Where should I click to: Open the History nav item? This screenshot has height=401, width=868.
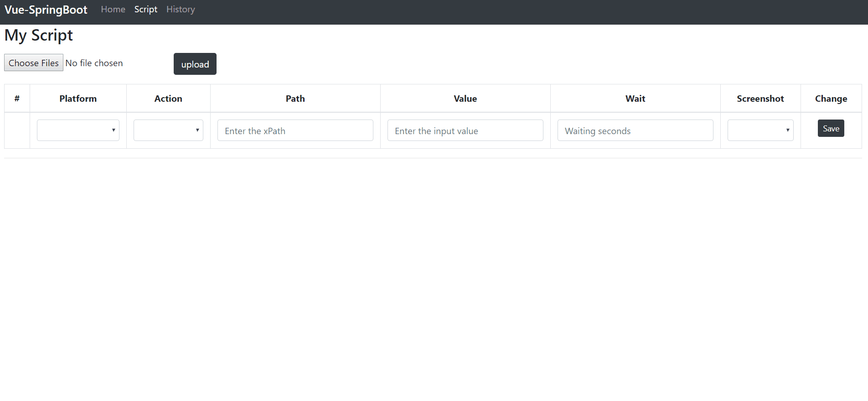pyautogui.click(x=181, y=9)
